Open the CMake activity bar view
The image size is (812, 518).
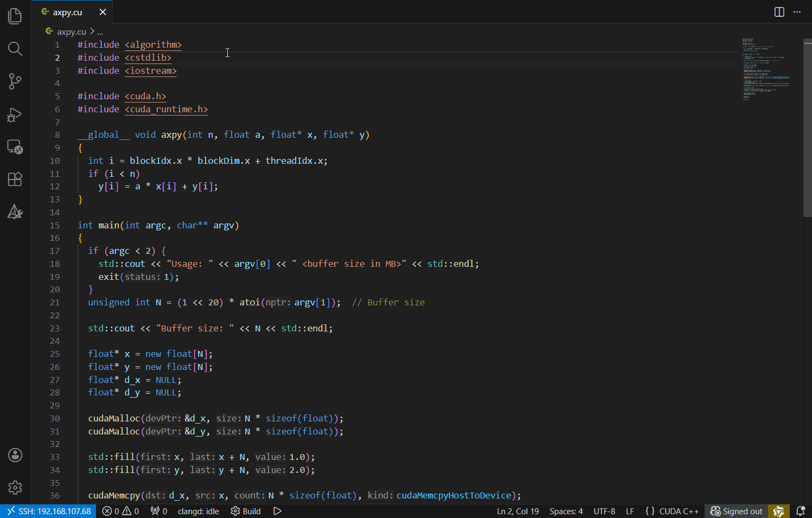pyautogui.click(x=15, y=212)
